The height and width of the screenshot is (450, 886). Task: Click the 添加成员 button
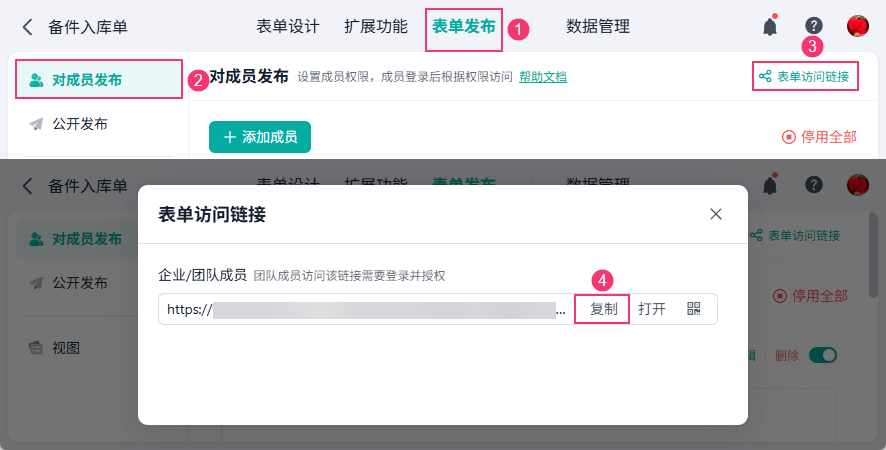[260, 137]
